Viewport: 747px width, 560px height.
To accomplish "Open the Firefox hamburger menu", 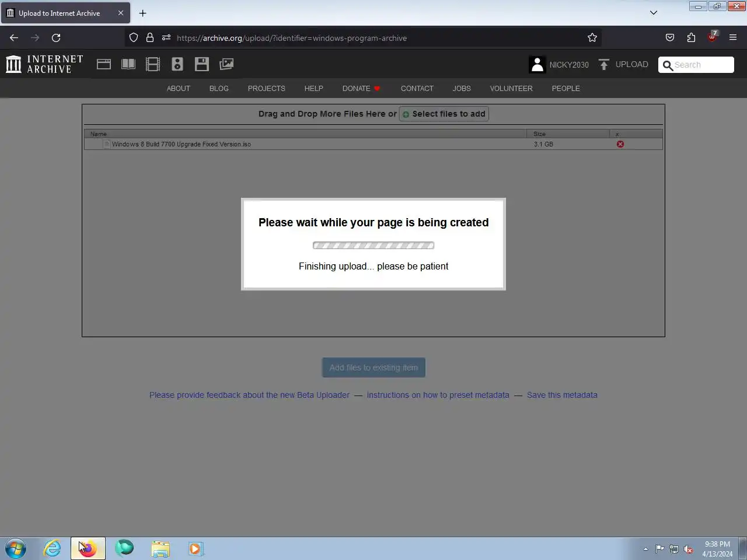I will point(733,38).
